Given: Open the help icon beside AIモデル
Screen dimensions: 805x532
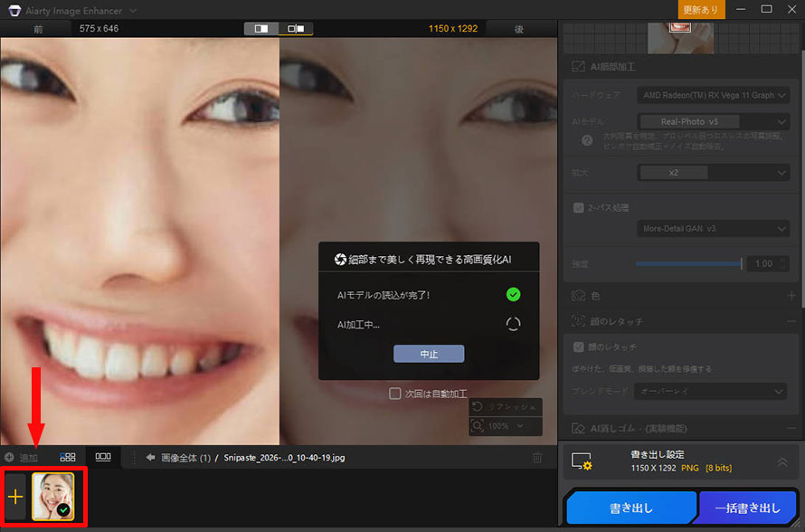Looking at the screenshot, I should coord(586,140).
